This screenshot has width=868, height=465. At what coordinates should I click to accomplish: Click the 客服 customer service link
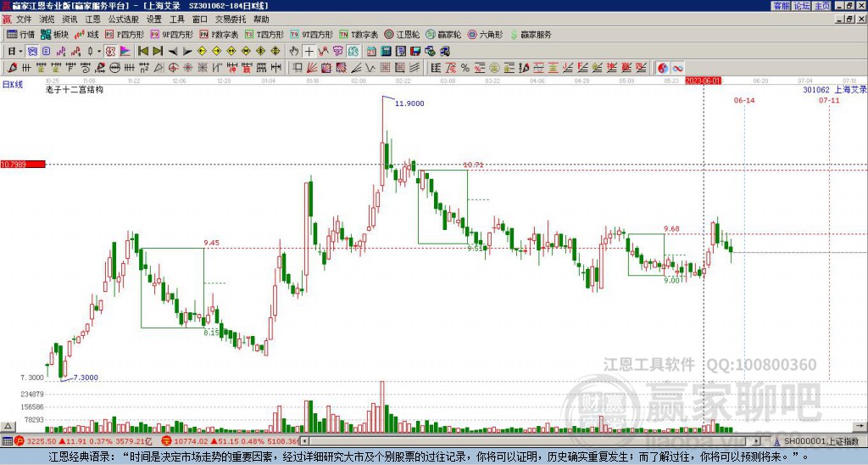781,6
